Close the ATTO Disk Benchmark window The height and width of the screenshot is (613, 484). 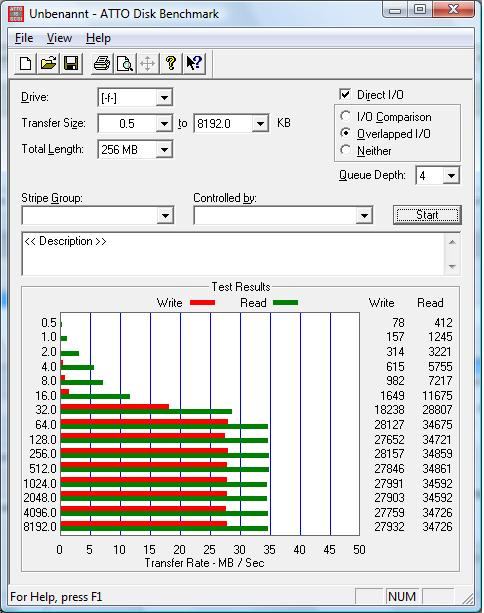click(453, 9)
